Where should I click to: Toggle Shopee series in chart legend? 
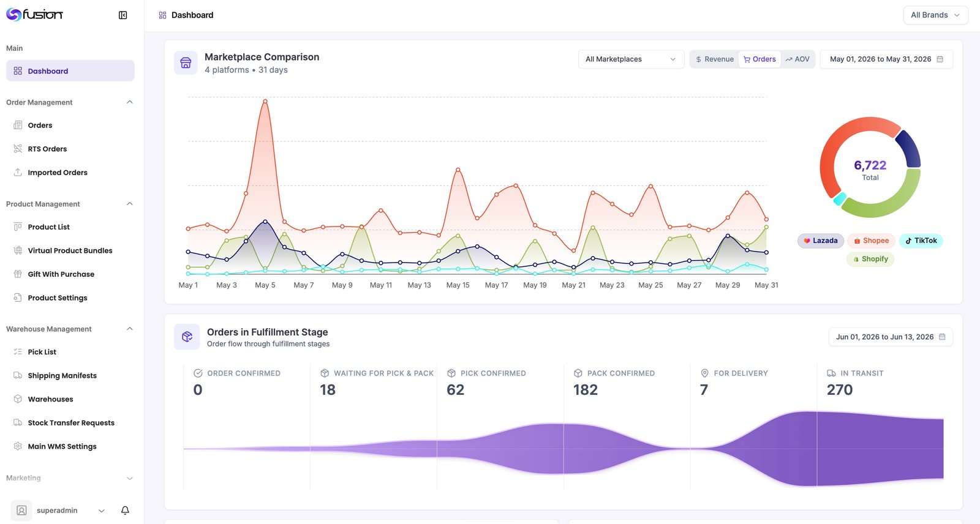[872, 241]
